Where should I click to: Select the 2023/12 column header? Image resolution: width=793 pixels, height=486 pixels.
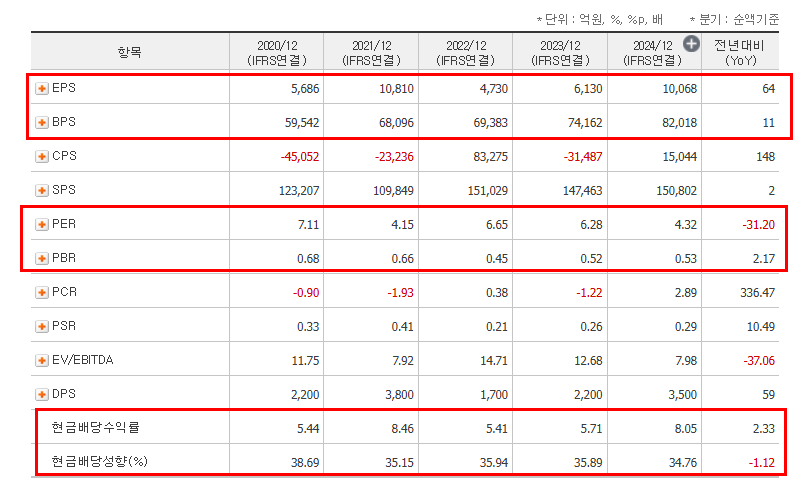tap(560, 53)
